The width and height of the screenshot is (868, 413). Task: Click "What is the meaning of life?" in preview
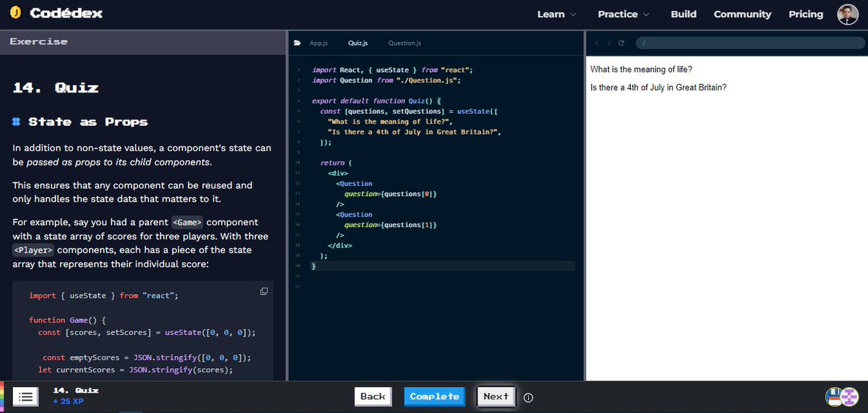tap(641, 69)
